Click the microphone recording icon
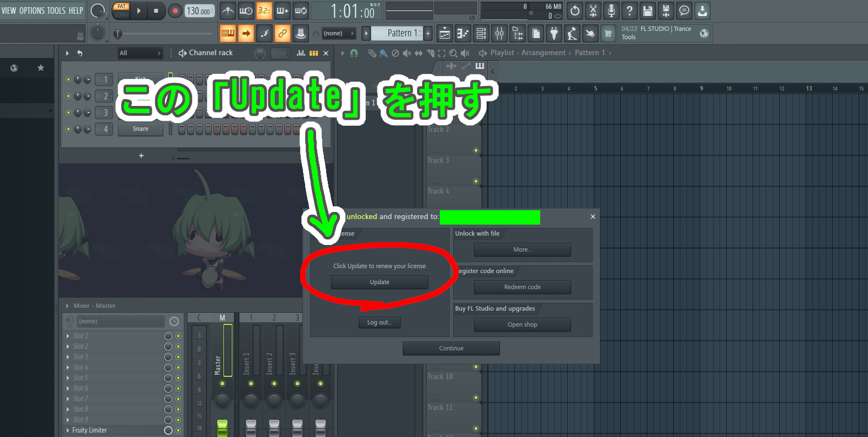The height and width of the screenshot is (437, 868). (x=611, y=10)
